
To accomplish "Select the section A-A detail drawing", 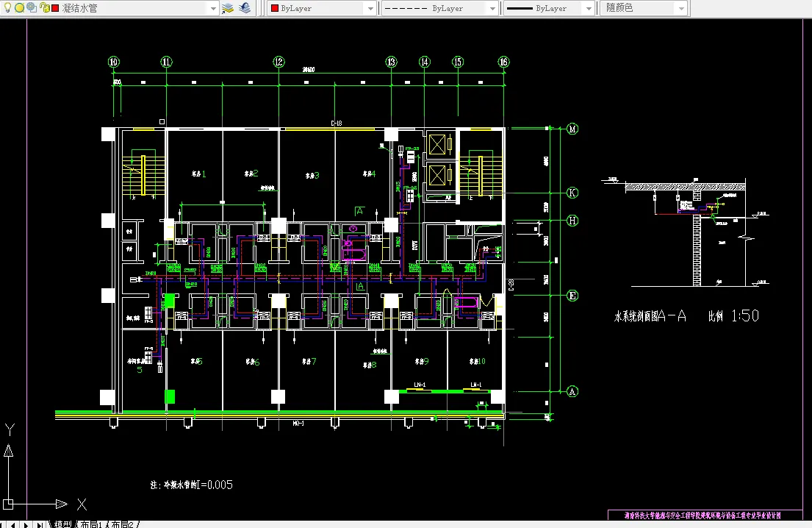I will point(686,232).
